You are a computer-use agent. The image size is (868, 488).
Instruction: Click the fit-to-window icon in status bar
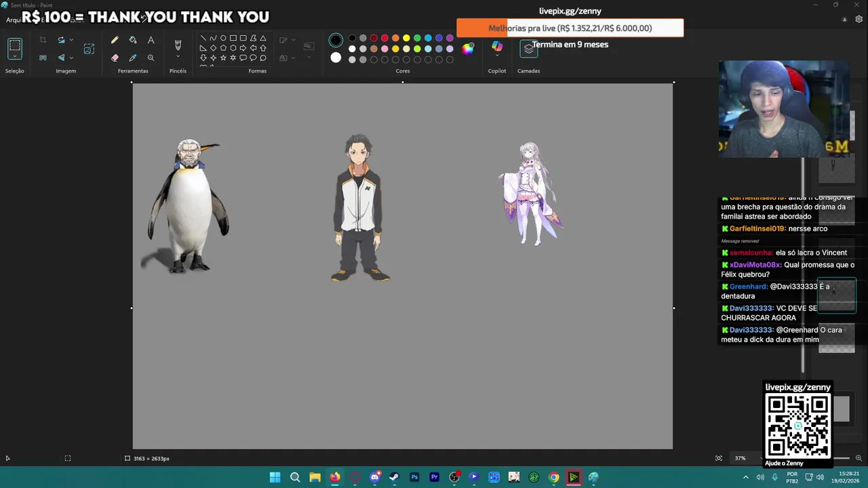coord(719,458)
